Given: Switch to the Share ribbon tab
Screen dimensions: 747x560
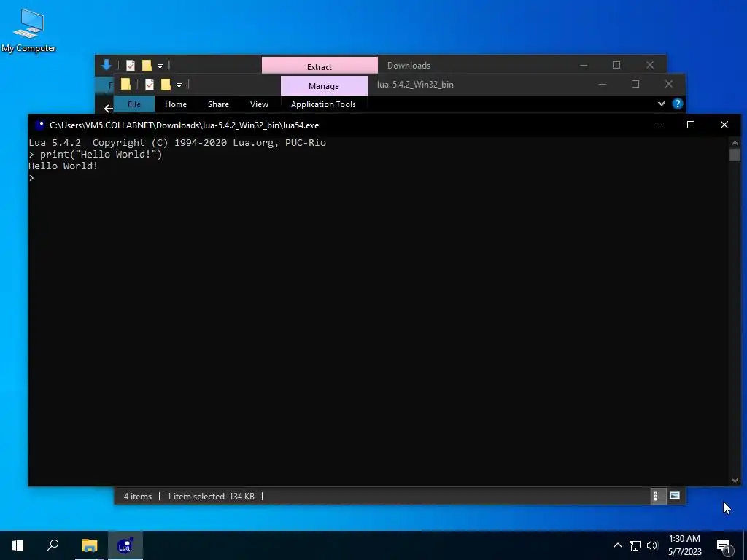Looking at the screenshot, I should point(218,104).
